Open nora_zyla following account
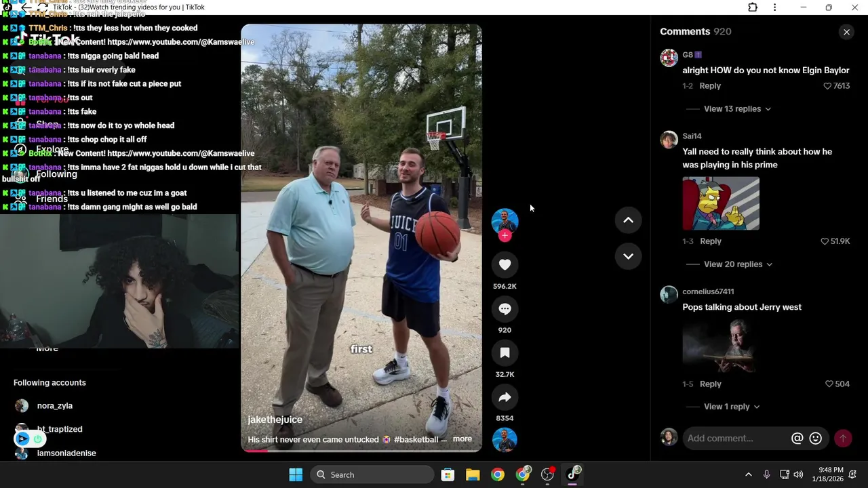Screen dimensions: 868x488 [x=55, y=406]
